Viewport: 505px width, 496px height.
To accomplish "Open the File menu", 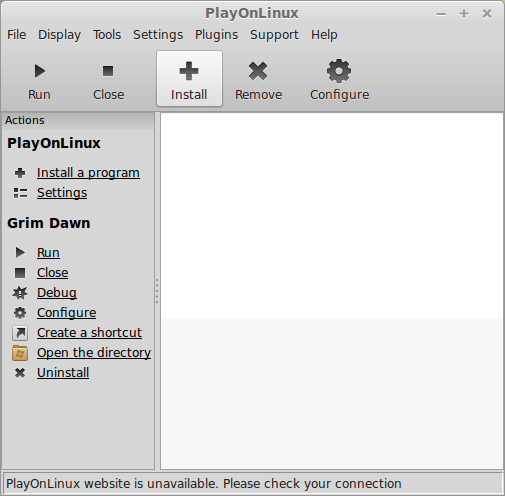I will click(17, 35).
